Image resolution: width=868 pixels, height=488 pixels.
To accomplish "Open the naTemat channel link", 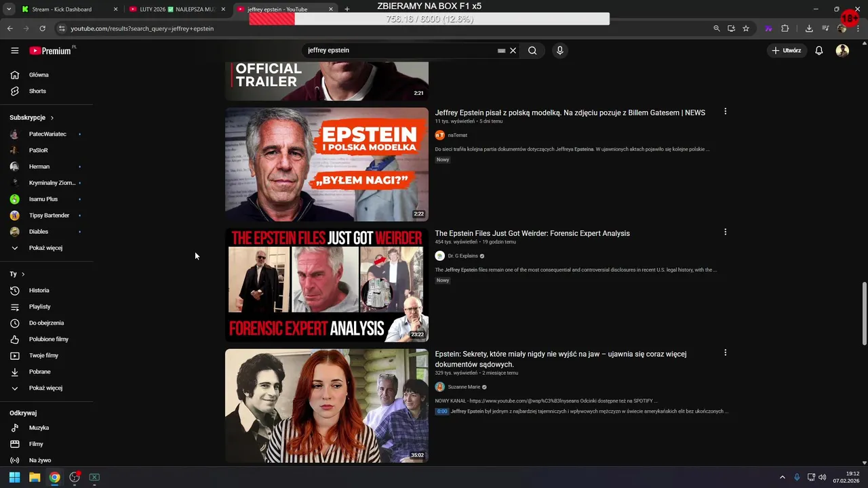I will (458, 135).
